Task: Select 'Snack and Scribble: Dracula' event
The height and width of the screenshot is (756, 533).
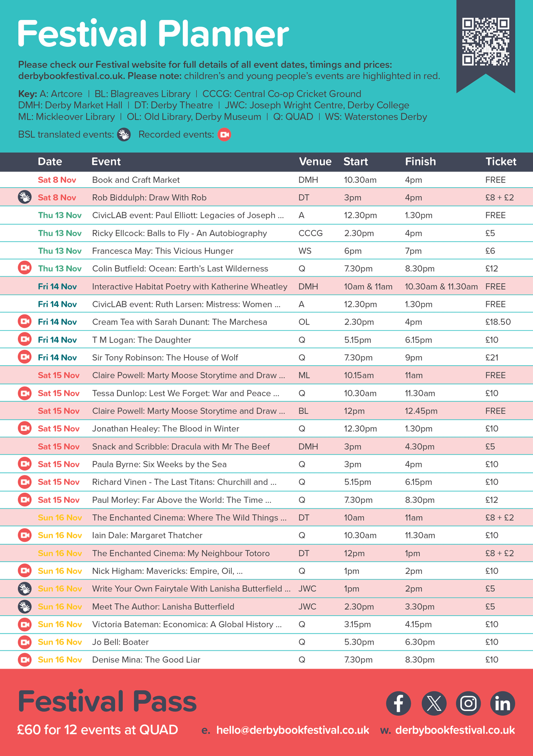Action: [x=181, y=446]
